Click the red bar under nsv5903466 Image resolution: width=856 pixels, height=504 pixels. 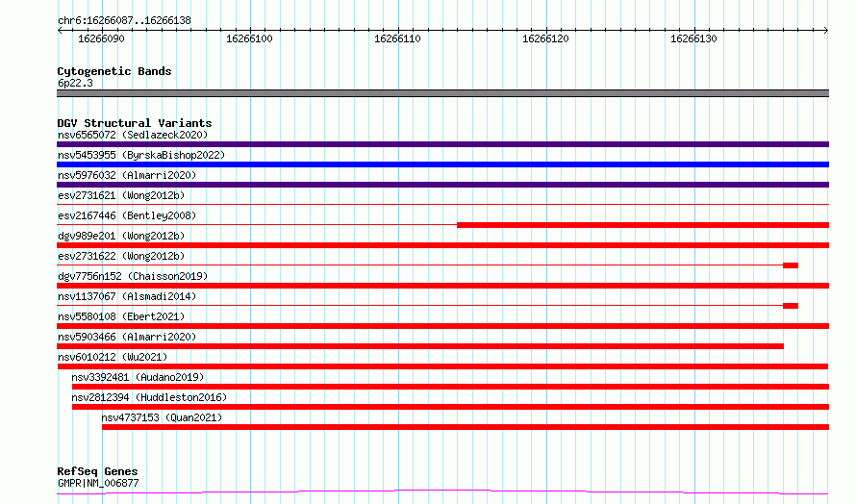point(420,346)
